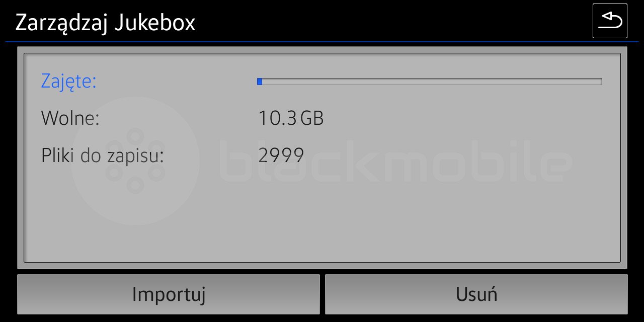Viewport: 644px width, 322px height.
Task: Click the blue divider line under title
Action: [322, 42]
